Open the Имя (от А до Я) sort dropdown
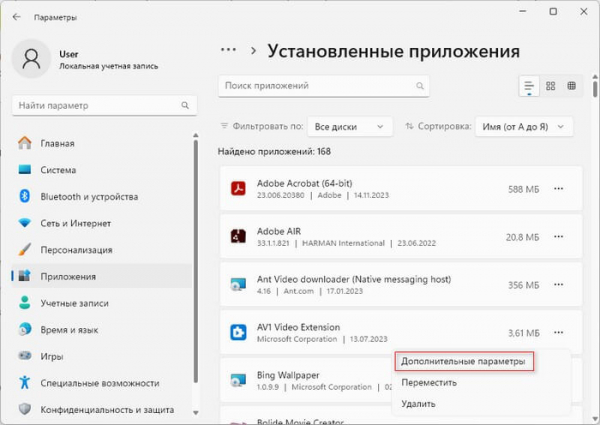The image size is (600, 425). [524, 127]
